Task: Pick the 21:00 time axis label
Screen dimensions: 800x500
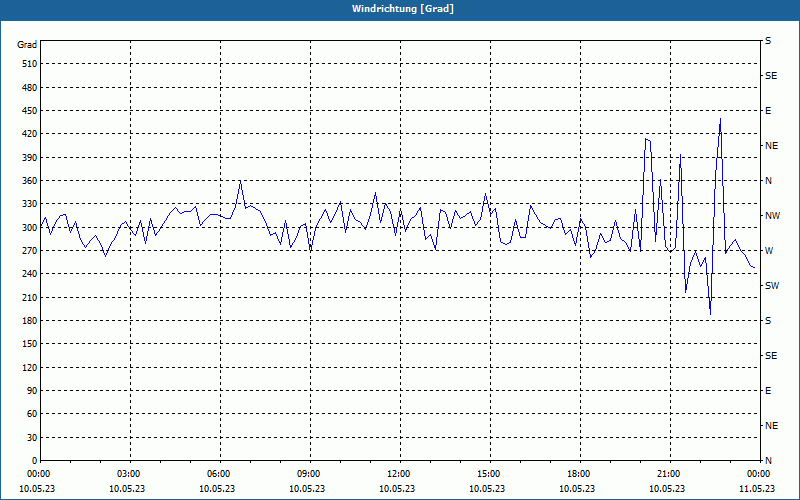Action: (669, 474)
